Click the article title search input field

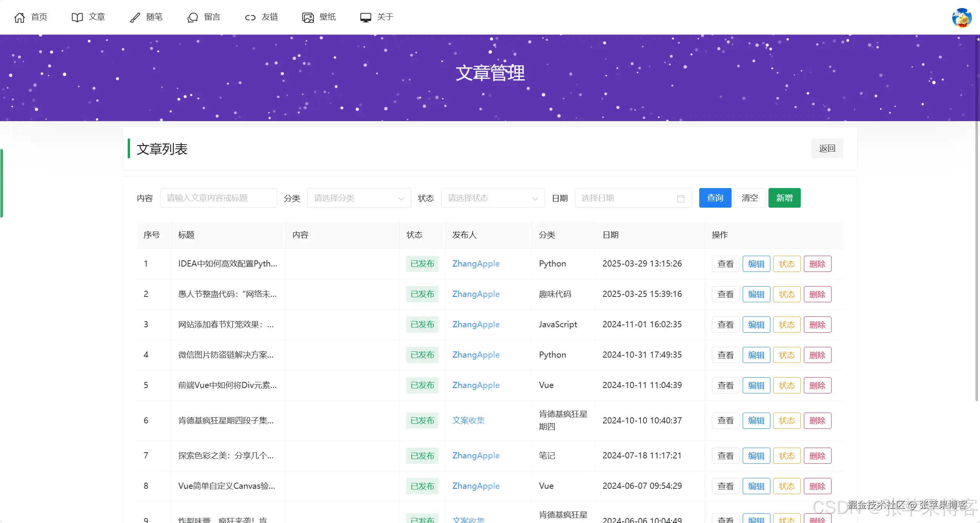click(x=218, y=198)
